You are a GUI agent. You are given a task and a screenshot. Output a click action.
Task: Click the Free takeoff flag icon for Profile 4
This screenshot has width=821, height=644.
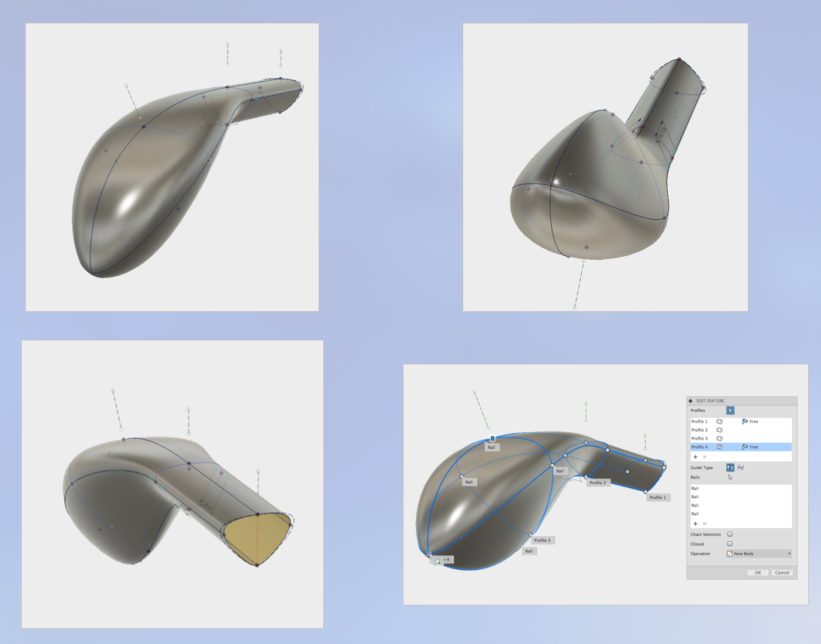745,447
